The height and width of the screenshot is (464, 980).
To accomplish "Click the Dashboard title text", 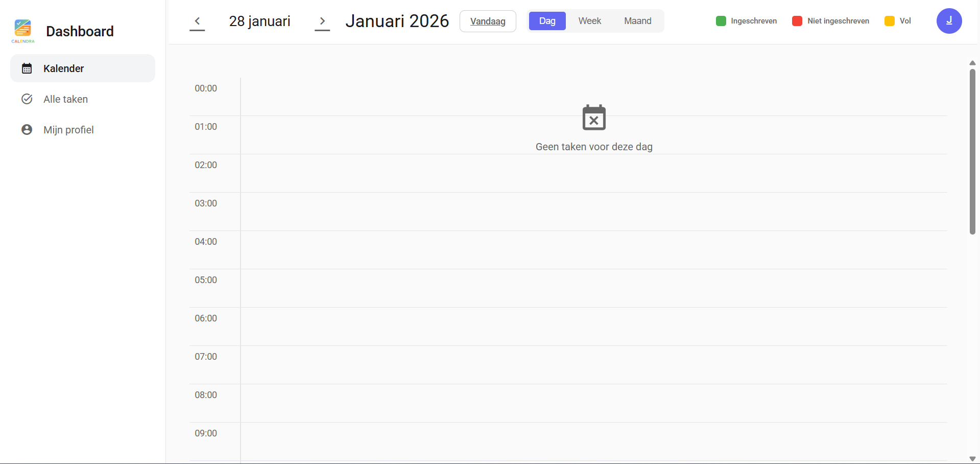I will pos(80,31).
